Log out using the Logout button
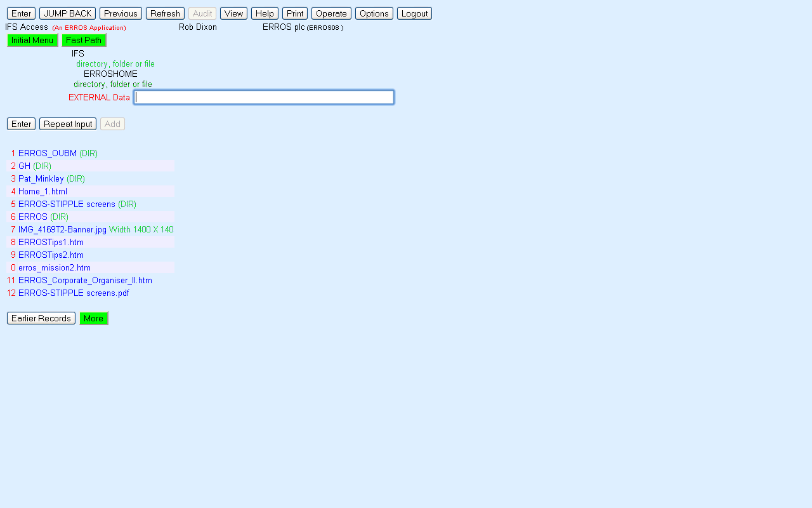 tap(414, 13)
